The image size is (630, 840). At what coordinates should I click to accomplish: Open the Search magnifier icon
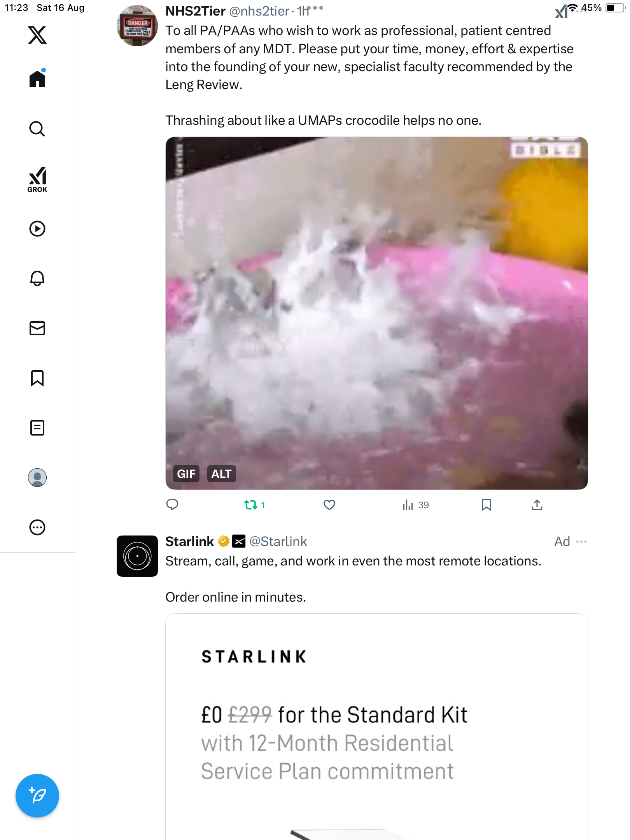(x=37, y=129)
